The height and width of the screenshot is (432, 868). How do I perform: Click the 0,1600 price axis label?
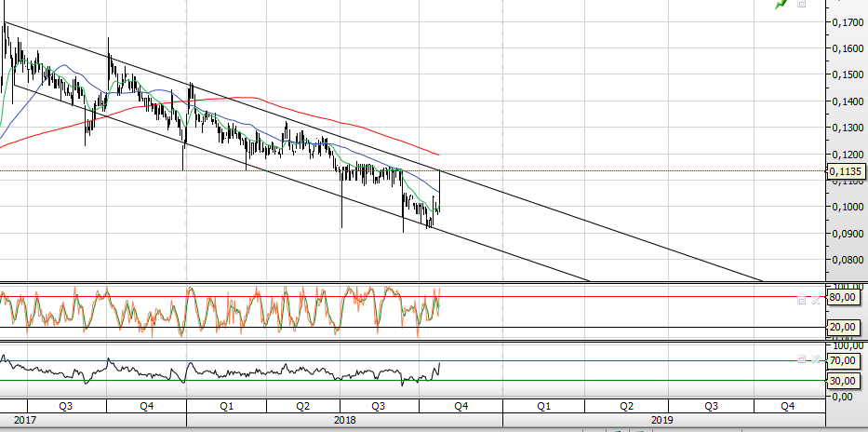848,48
